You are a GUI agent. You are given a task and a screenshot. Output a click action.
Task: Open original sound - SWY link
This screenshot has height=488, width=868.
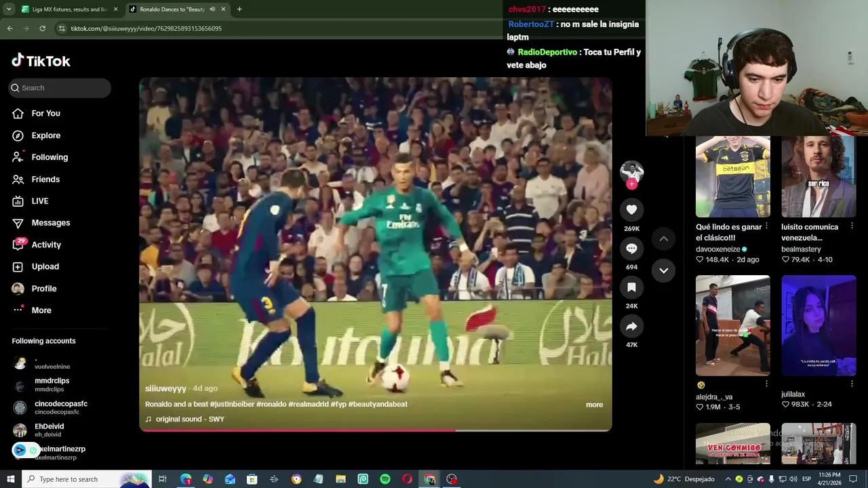190,420
